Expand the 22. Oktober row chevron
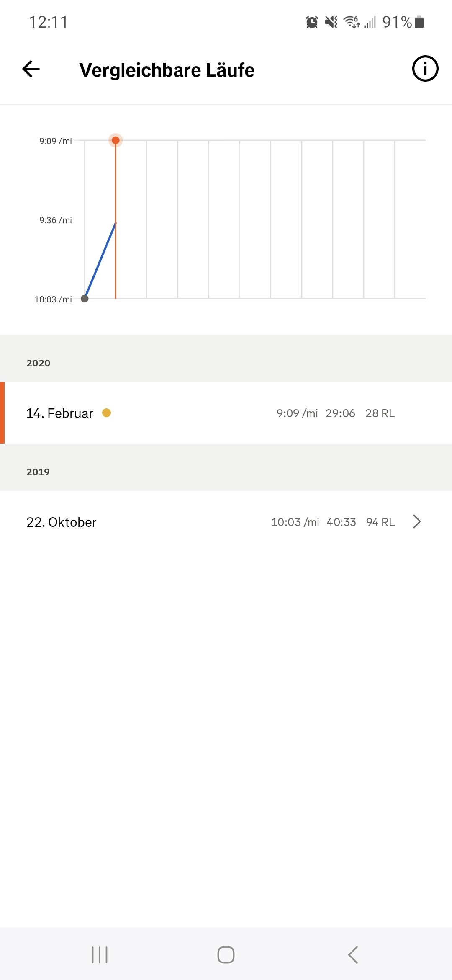This screenshot has width=452, height=980. pyautogui.click(x=416, y=522)
